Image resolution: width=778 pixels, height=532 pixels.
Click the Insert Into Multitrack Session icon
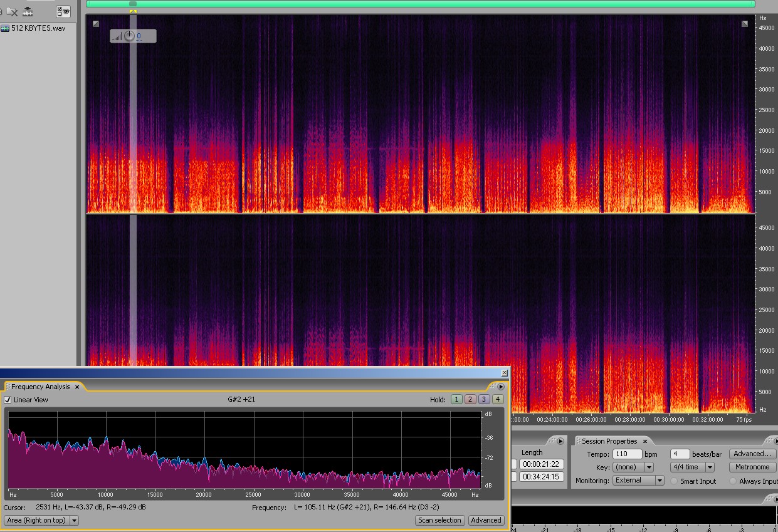28,11
